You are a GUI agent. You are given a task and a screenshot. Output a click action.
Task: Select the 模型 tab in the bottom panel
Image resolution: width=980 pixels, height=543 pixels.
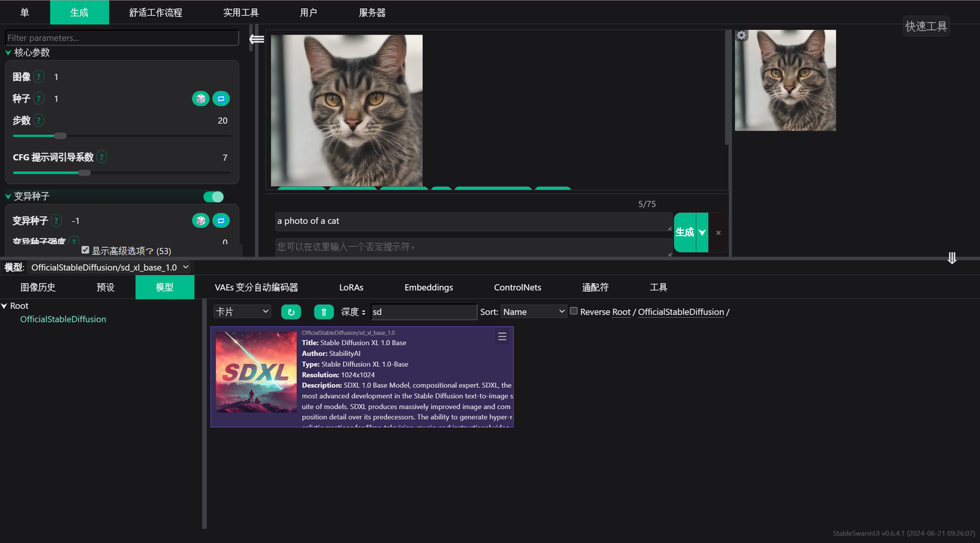[x=165, y=287]
